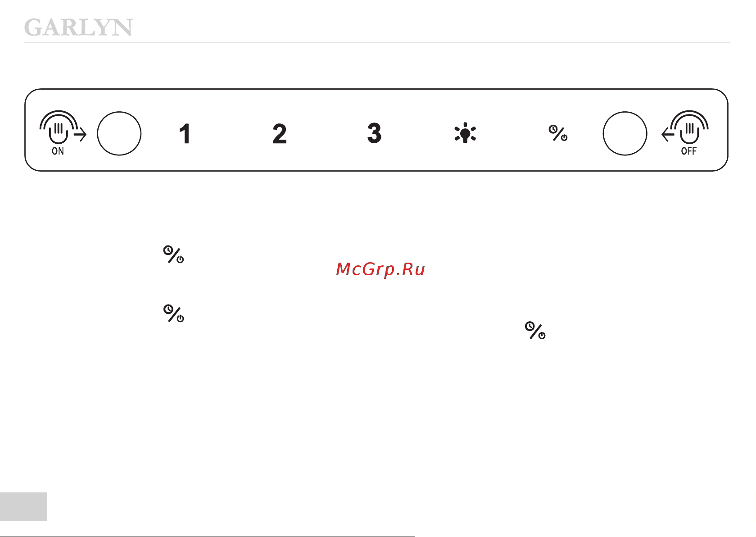Select fan speed 3
This screenshot has width=756, height=537.
point(374,134)
